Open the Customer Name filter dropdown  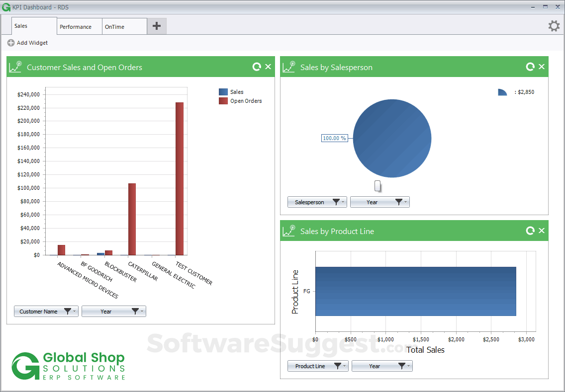point(46,311)
